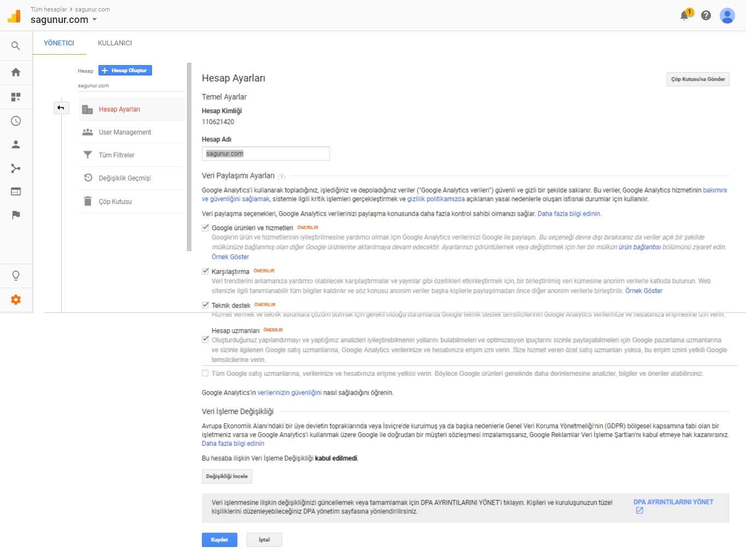The height and width of the screenshot is (560, 746).
Task: Open the Real-time clock icon
Action: point(16,121)
